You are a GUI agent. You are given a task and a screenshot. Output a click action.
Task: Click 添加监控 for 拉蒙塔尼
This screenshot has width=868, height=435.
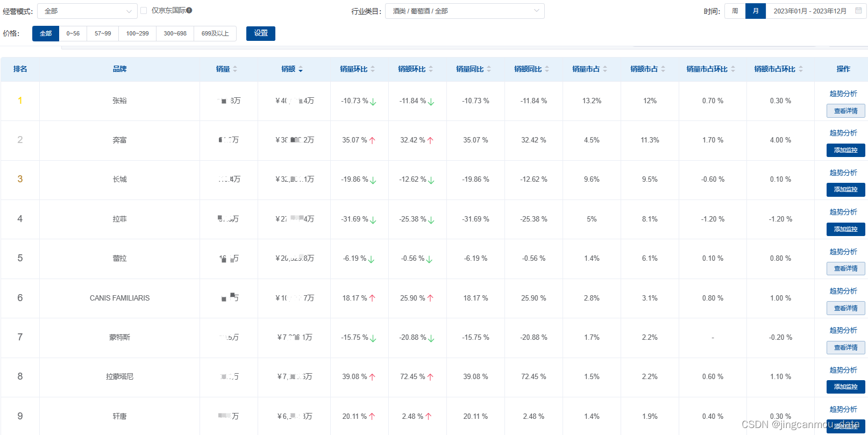pyautogui.click(x=846, y=387)
